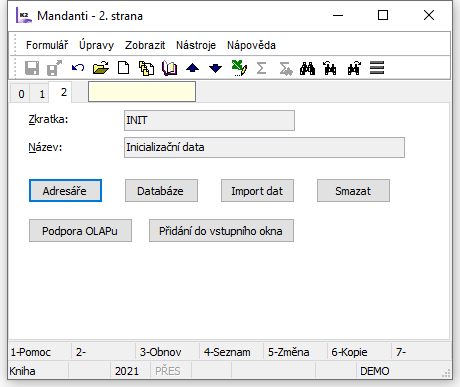460x387 pixels.
Task: Click the Adresáře button
Action: click(x=65, y=191)
